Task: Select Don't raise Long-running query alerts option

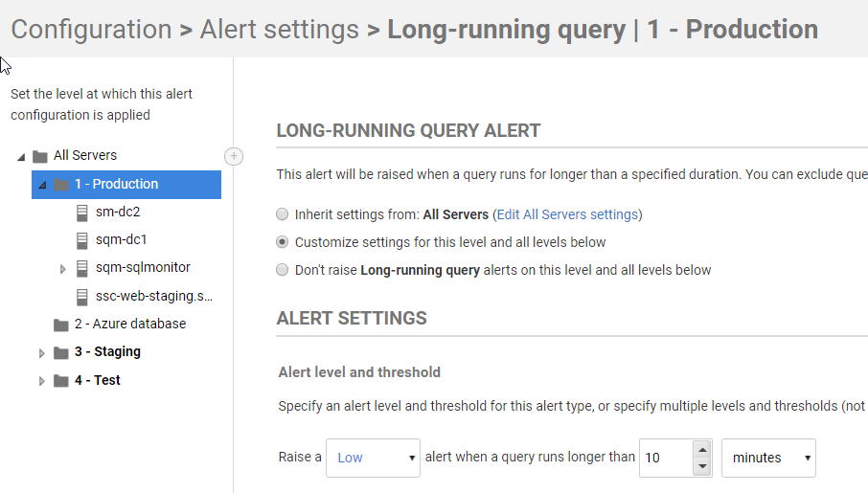Action: click(282, 270)
